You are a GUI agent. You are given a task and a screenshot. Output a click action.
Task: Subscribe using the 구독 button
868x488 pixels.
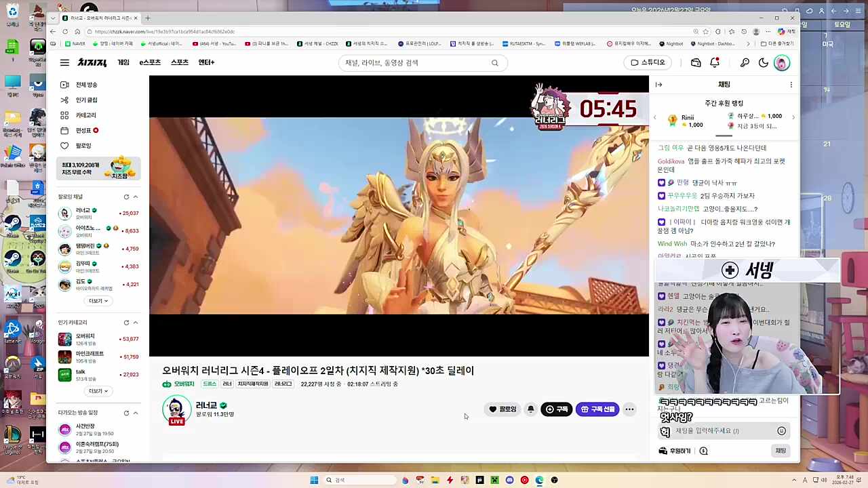557,409
